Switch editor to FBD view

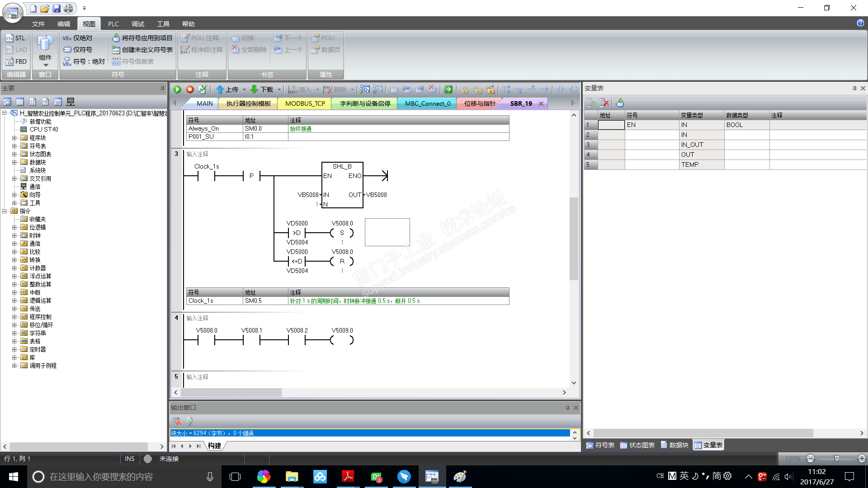[16, 61]
